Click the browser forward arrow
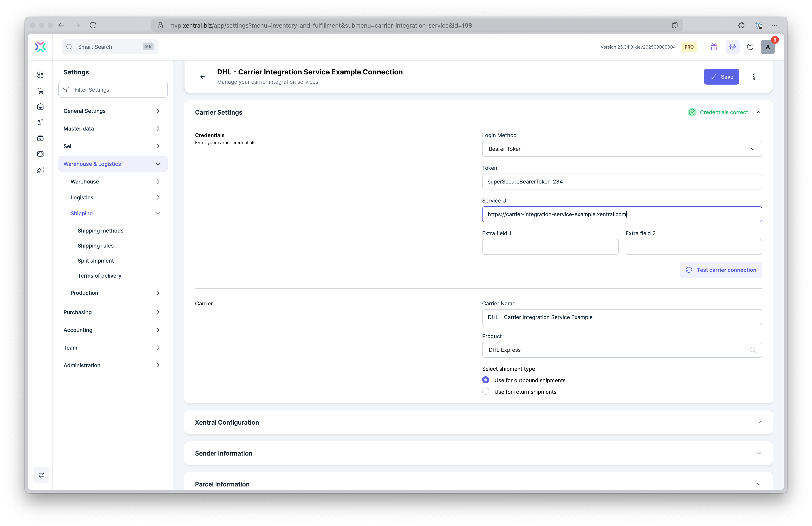 click(77, 25)
